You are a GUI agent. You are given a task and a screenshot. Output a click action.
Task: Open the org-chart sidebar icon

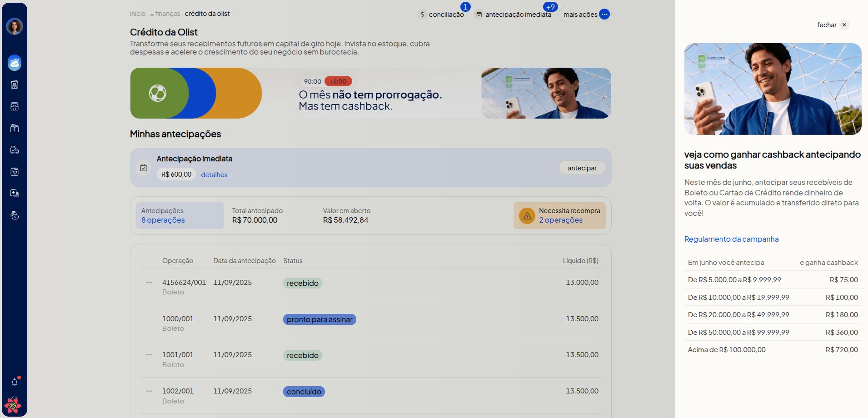[15, 85]
